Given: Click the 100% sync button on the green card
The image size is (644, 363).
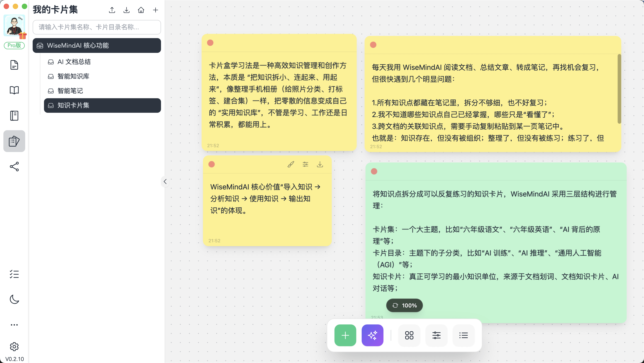Looking at the screenshot, I should 404,305.
